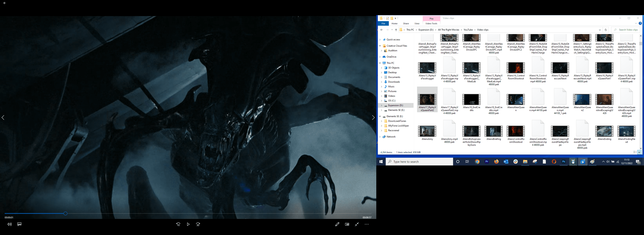Switch Explorer to the details view
This screenshot has width=644, height=235.
(635, 152)
